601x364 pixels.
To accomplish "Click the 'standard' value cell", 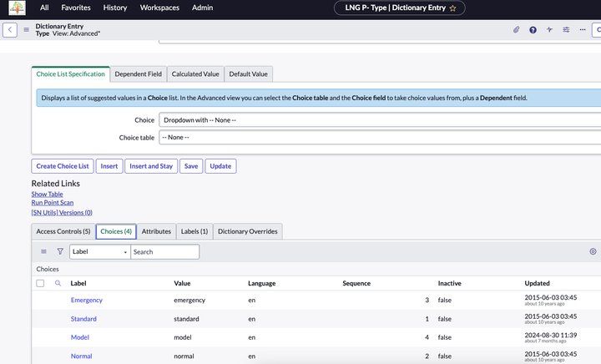I will point(186,319).
